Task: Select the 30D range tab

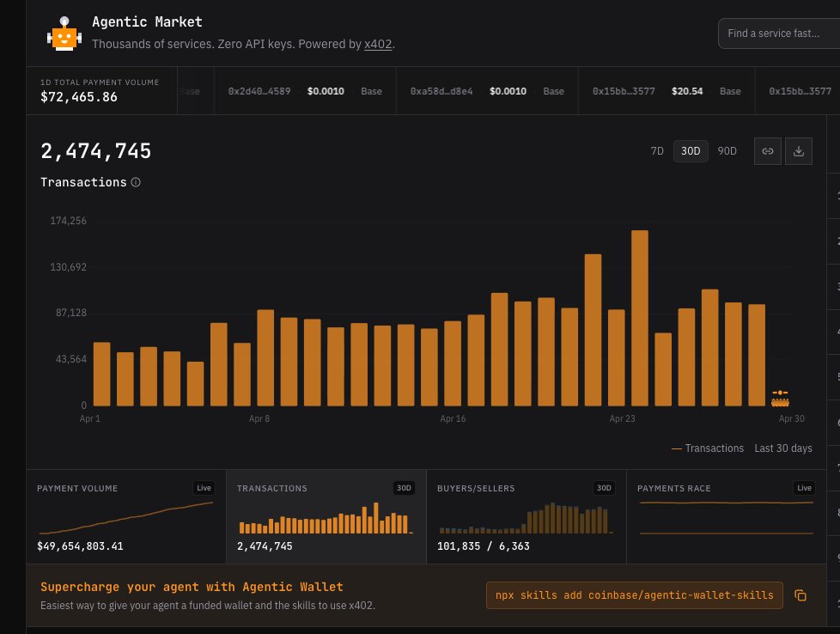Action: pos(691,151)
